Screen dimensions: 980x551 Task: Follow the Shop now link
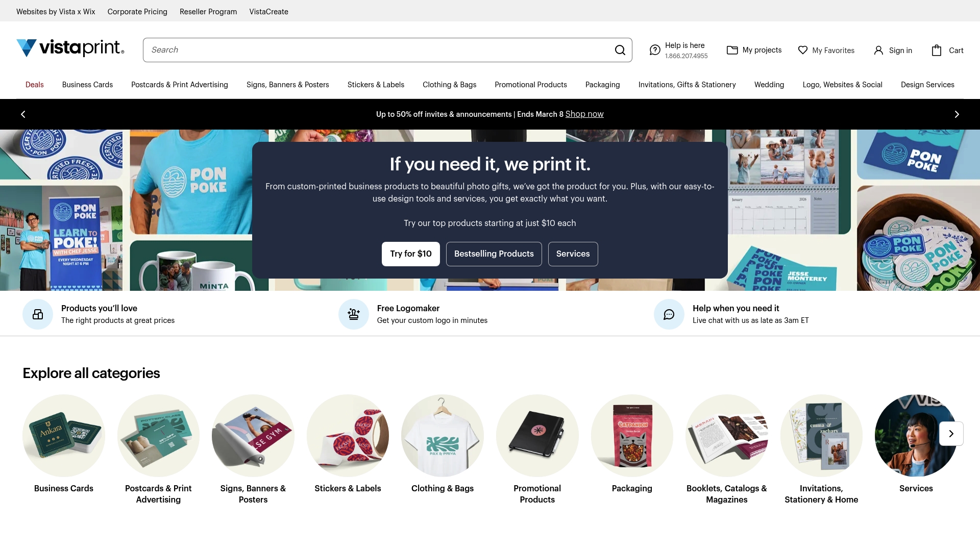coord(584,114)
